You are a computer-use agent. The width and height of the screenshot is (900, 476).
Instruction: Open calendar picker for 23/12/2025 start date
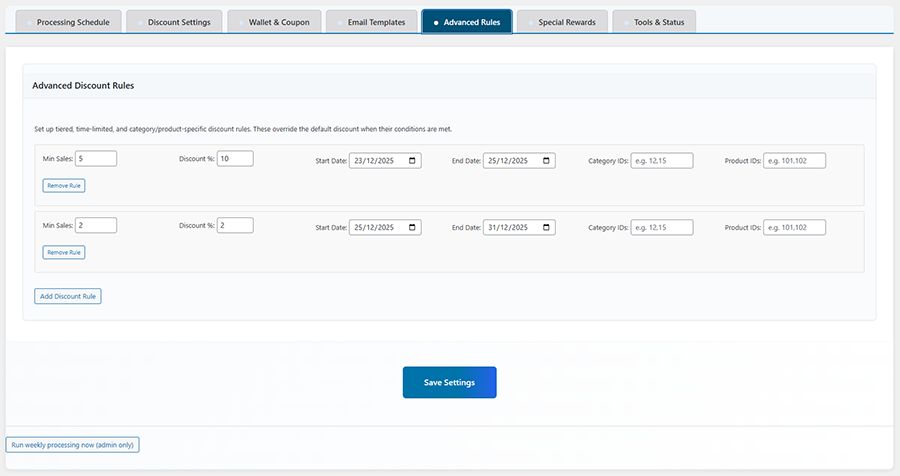[x=412, y=161]
